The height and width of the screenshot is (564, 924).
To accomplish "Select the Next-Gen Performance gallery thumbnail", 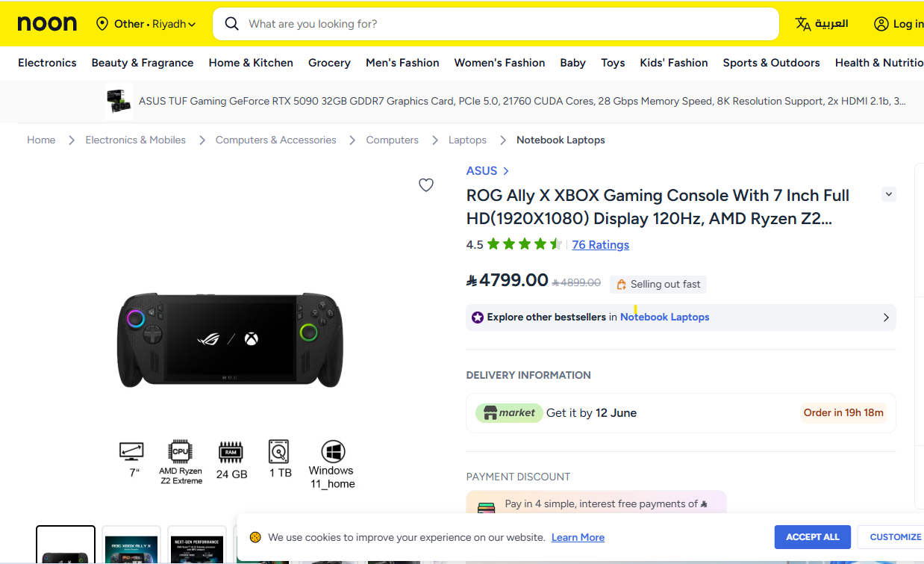I will click(x=197, y=545).
